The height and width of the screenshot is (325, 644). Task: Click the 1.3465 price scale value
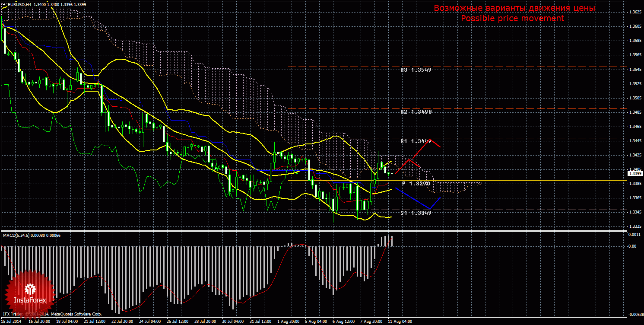[x=634, y=127]
